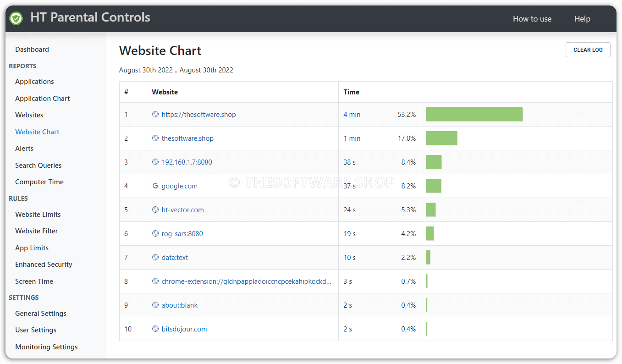Open the rog-sars:8080 link
The height and width of the screenshot is (364, 622).
point(182,234)
